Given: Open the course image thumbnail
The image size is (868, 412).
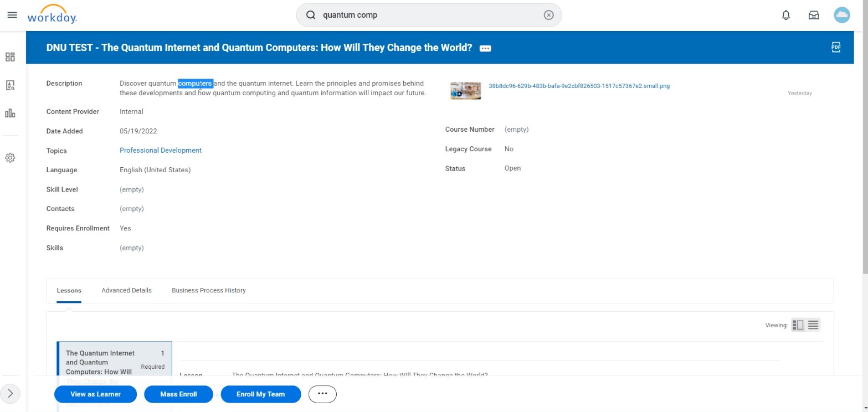Looking at the screenshot, I should point(465,90).
